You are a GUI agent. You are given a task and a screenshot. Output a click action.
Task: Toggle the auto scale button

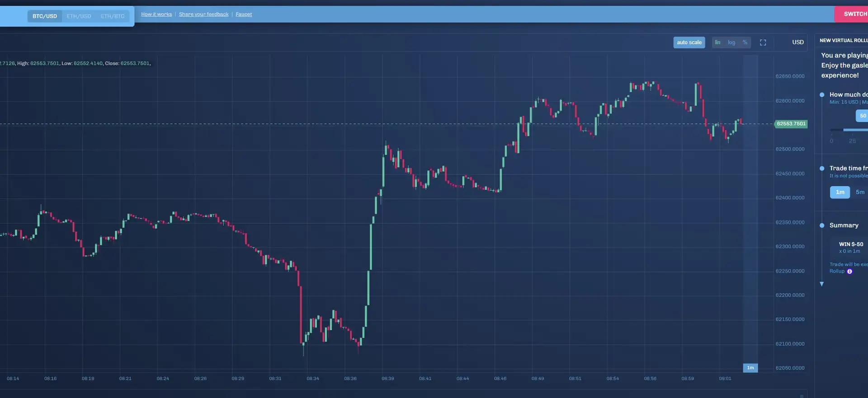[689, 42]
